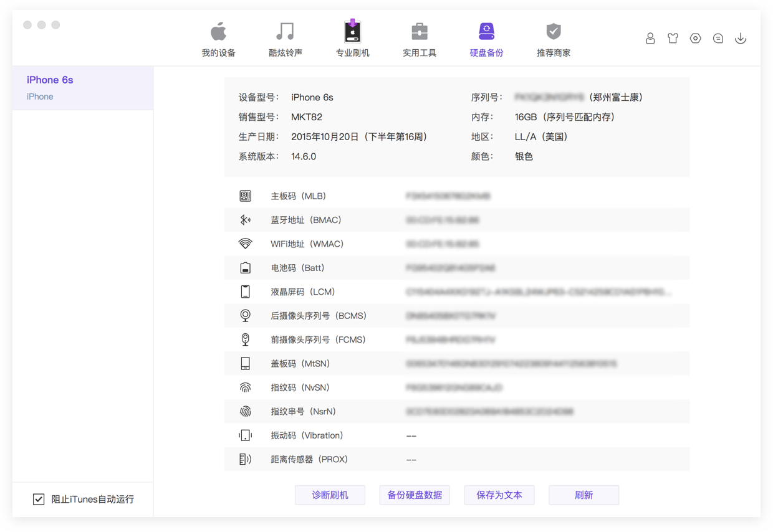Click the color value 银色
The image size is (773, 532).
point(524,157)
